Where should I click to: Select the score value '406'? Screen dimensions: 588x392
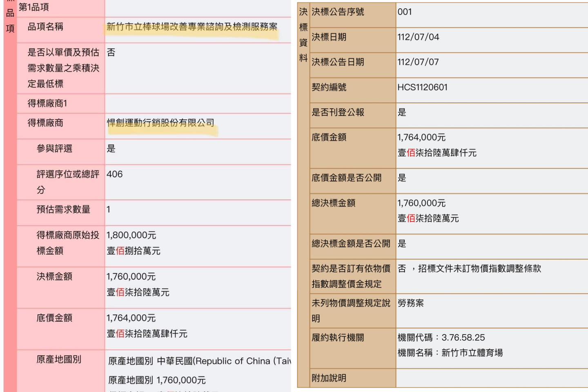point(114,174)
